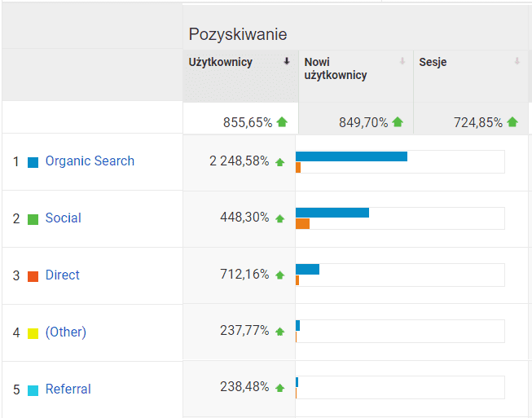The width and height of the screenshot is (532, 418).
Task: Open the Referral channel link
Action: (68, 389)
